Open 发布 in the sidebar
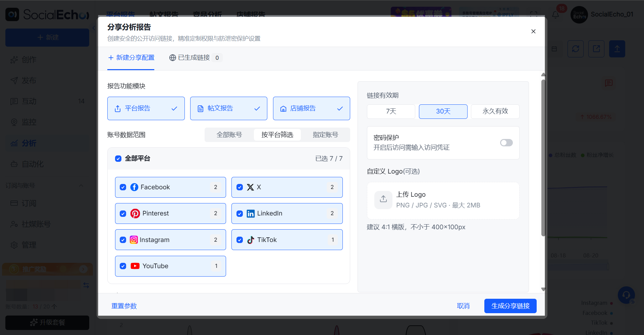The image size is (644, 335). click(x=47, y=81)
